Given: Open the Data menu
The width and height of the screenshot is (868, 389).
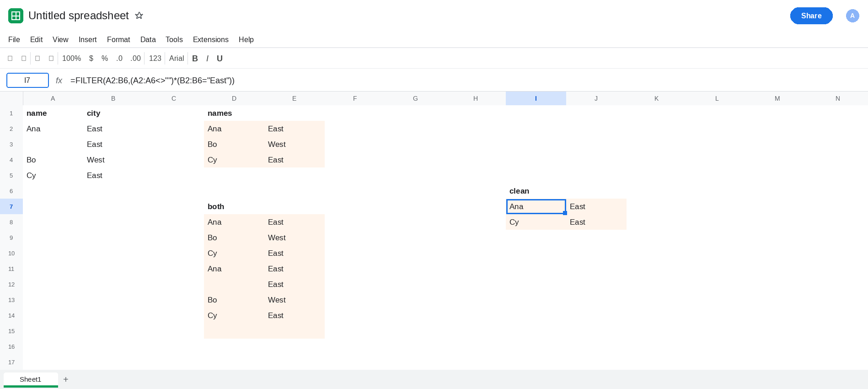Looking at the screenshot, I should 148,40.
